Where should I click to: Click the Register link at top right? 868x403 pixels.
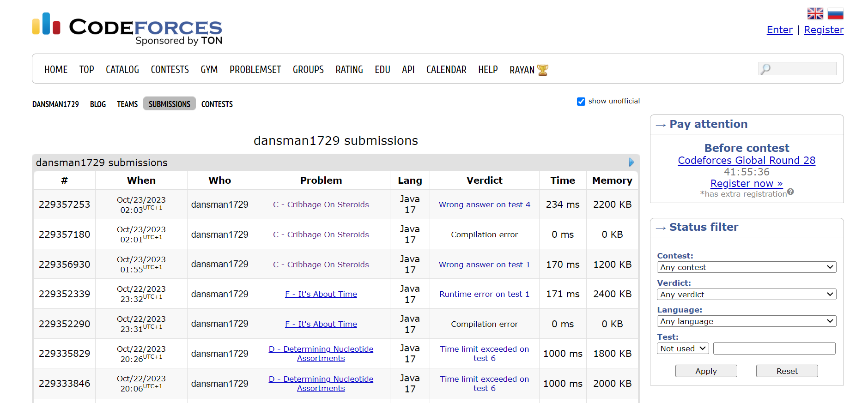tap(824, 30)
